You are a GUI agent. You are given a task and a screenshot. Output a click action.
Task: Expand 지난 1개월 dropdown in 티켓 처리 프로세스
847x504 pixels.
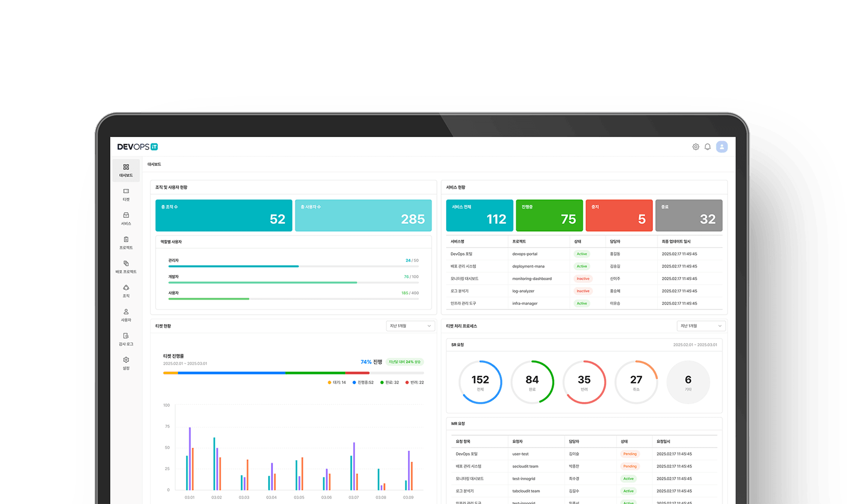(x=701, y=326)
